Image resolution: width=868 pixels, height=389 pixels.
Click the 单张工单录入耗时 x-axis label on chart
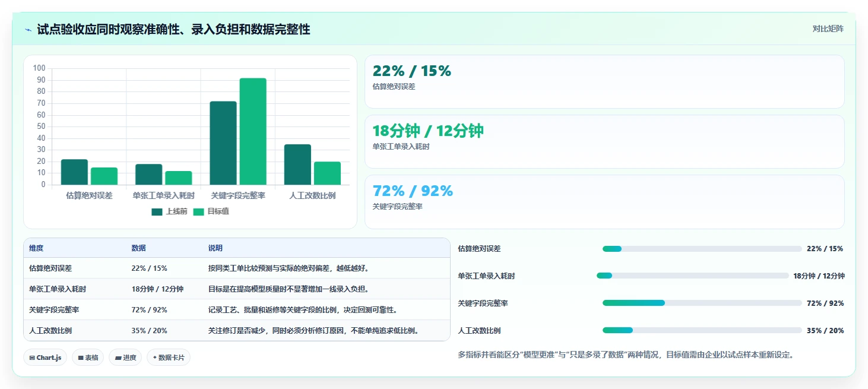pos(164,195)
